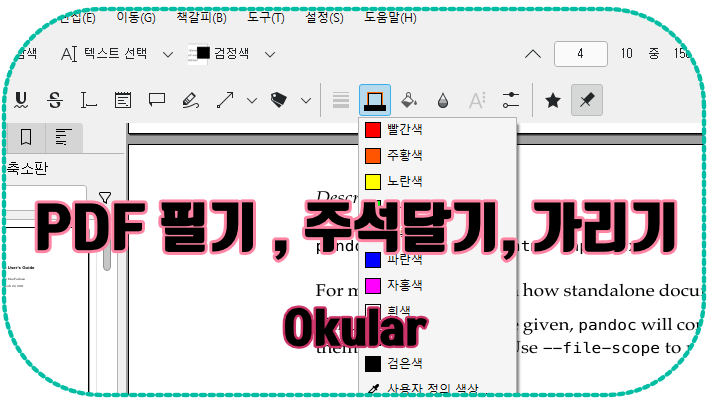Choose 노란색 yellow from color list

tap(437, 182)
